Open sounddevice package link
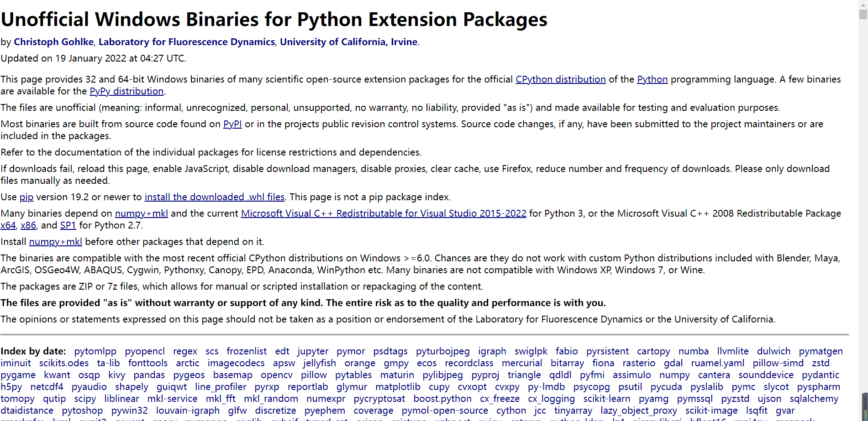Image resolution: width=868 pixels, height=421 pixels. 766,375
